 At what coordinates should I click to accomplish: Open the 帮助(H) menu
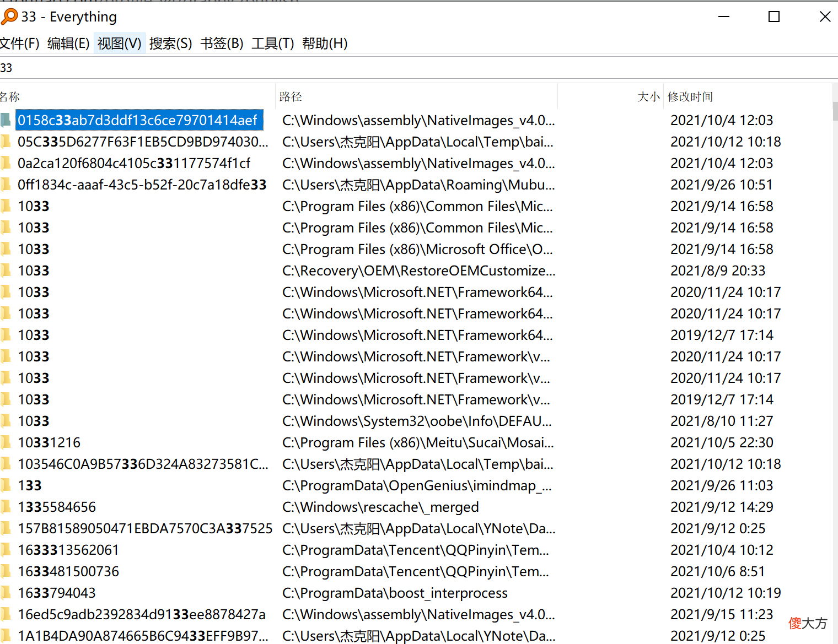point(325,44)
